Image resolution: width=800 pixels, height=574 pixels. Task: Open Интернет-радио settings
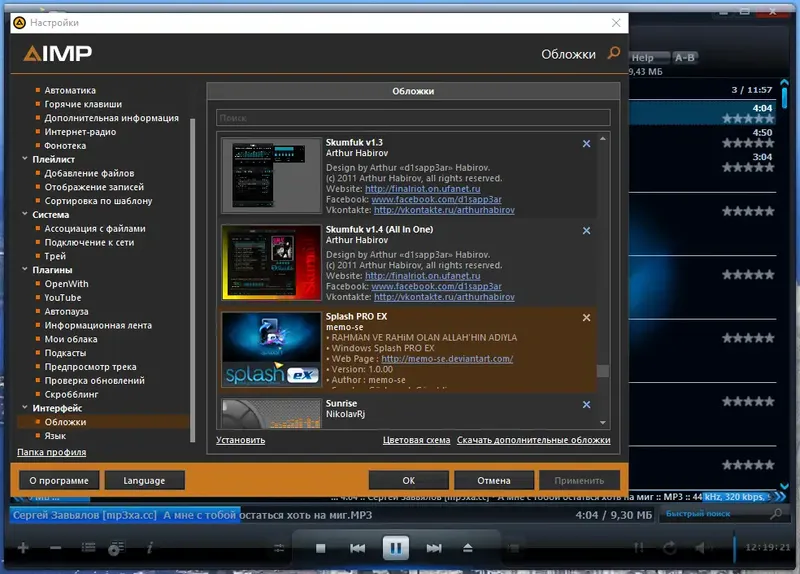(80, 132)
